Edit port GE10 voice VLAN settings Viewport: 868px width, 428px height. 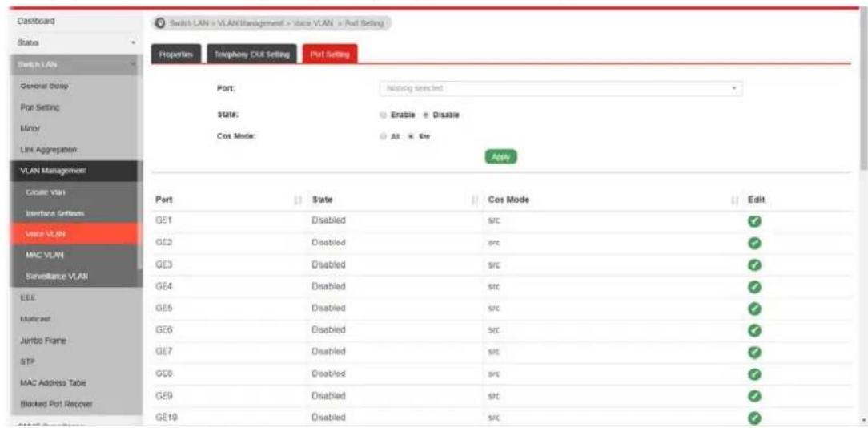point(753,418)
